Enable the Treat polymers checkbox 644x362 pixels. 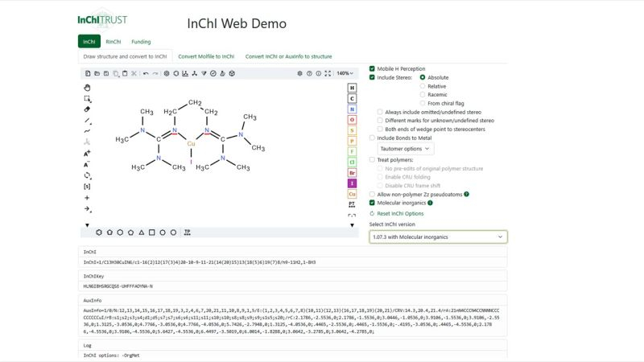coord(372,160)
